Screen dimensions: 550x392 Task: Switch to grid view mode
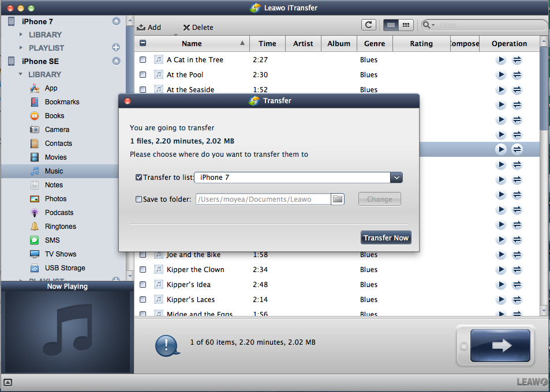406,25
